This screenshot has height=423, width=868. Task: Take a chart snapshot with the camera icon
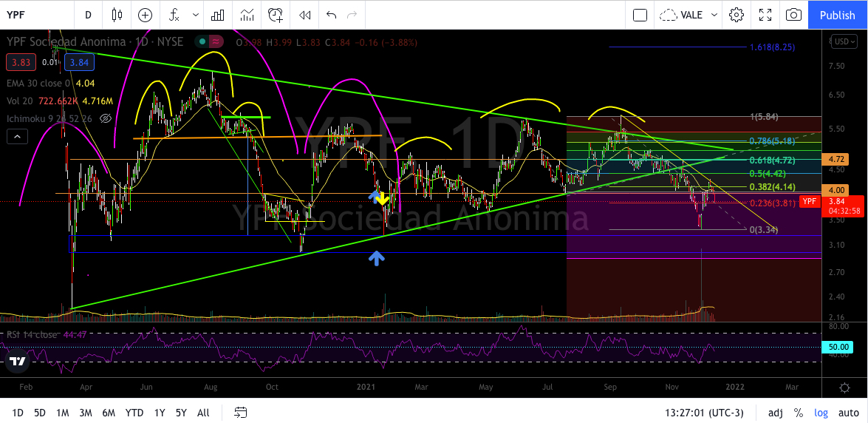point(793,15)
